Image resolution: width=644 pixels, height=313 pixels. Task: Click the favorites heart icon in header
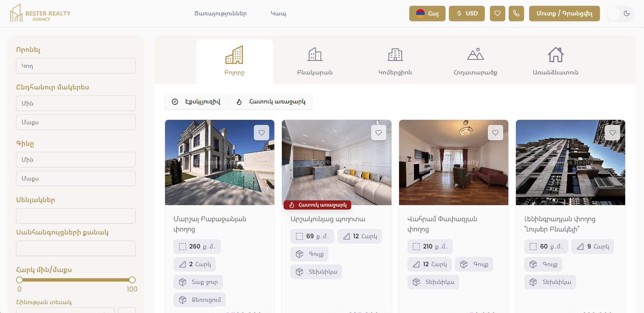tap(497, 14)
